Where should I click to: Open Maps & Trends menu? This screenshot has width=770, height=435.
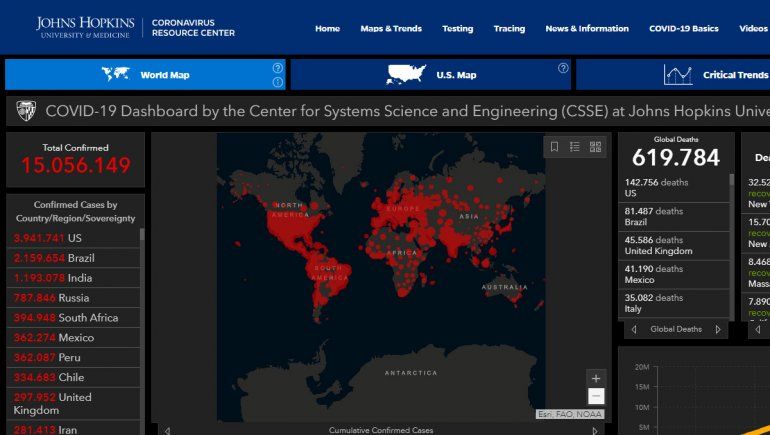pyautogui.click(x=391, y=28)
